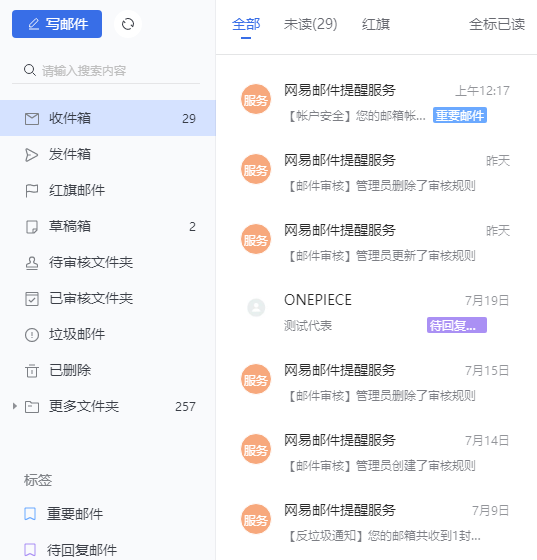Click the search input field
Screen dimensions: 537x560
[106, 70]
